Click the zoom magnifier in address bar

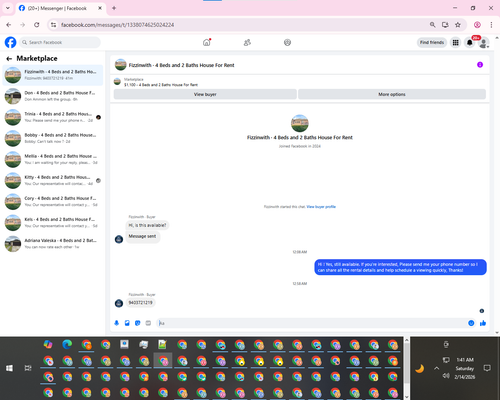[432, 25]
